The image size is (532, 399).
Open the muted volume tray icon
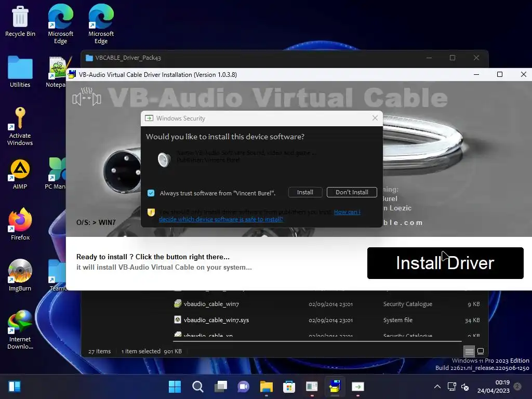(465, 387)
